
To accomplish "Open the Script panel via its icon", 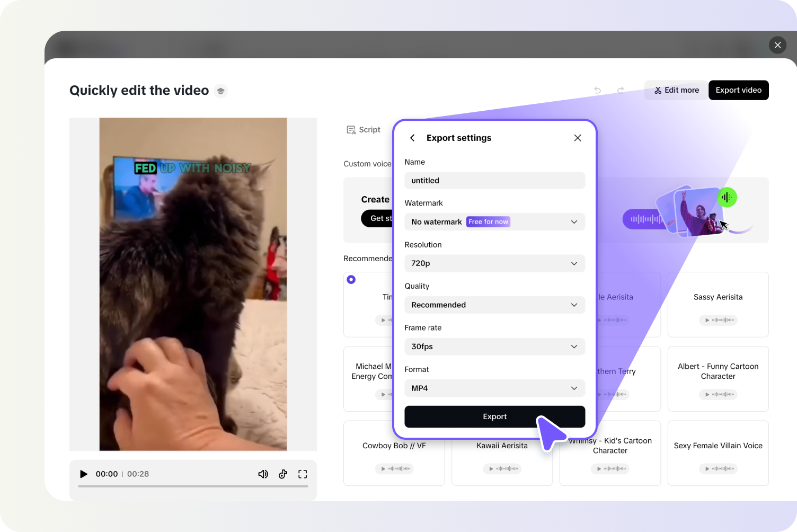I will tap(351, 129).
